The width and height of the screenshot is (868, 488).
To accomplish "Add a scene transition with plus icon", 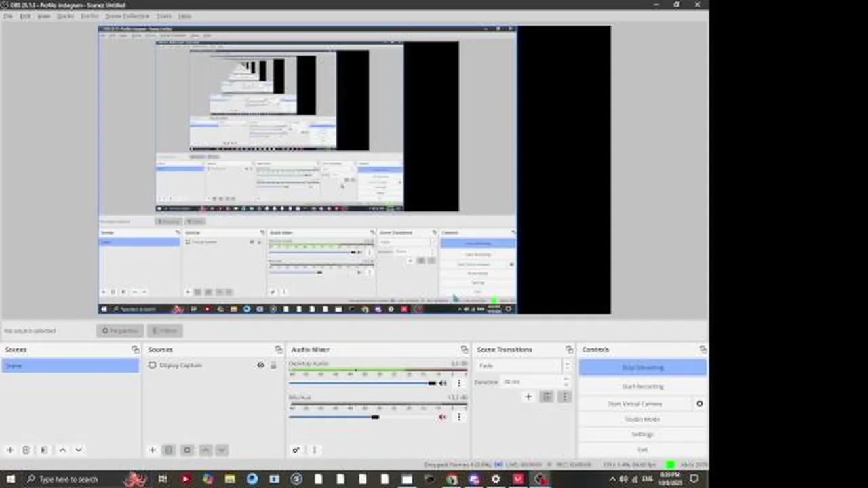I will pos(528,397).
